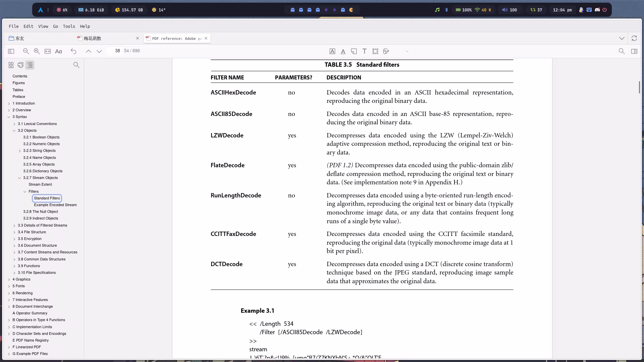The image size is (644, 362).
Task: Open the Tools menu
Action: click(x=69, y=26)
